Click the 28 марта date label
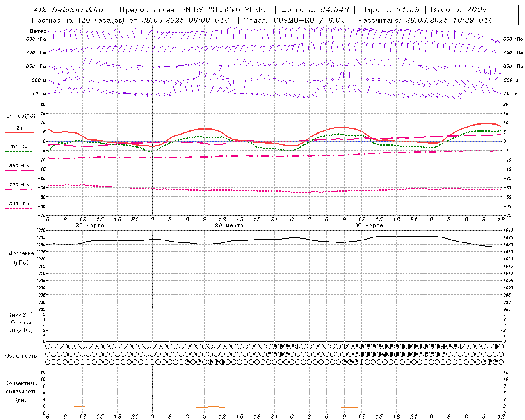Viewport: 525px width, 420px height. (90, 226)
